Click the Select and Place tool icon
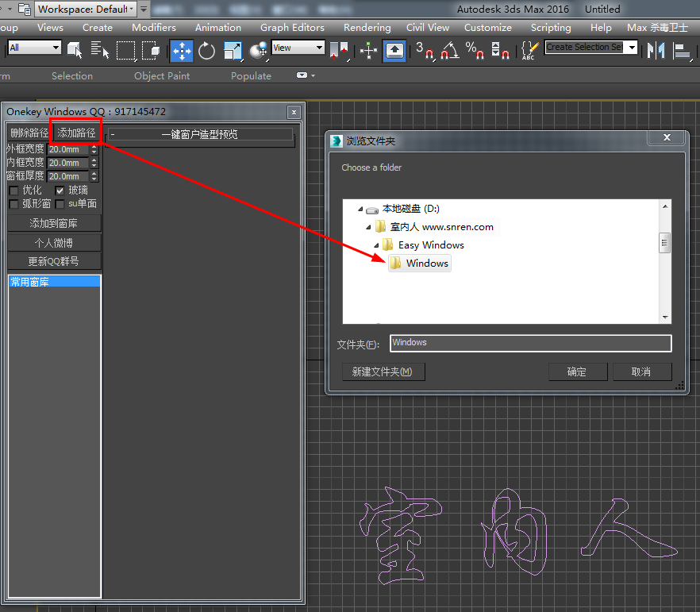The image size is (700, 612). pyautogui.click(x=259, y=51)
